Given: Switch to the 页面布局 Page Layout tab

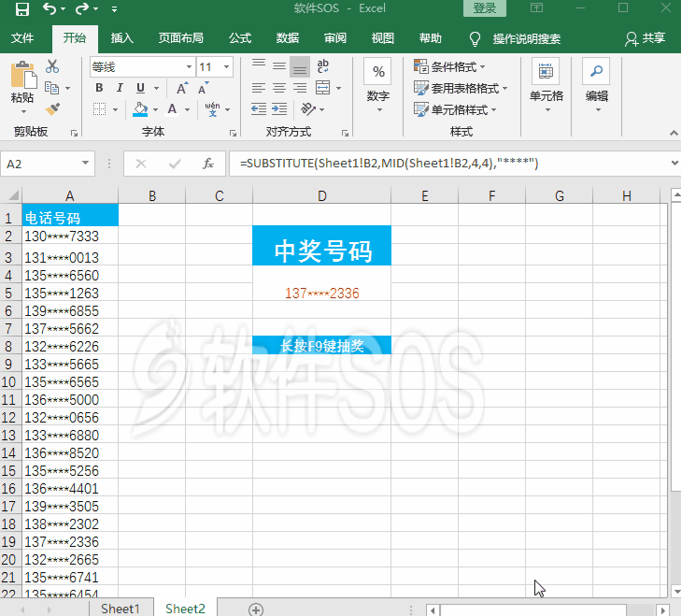Looking at the screenshot, I should tap(180, 38).
